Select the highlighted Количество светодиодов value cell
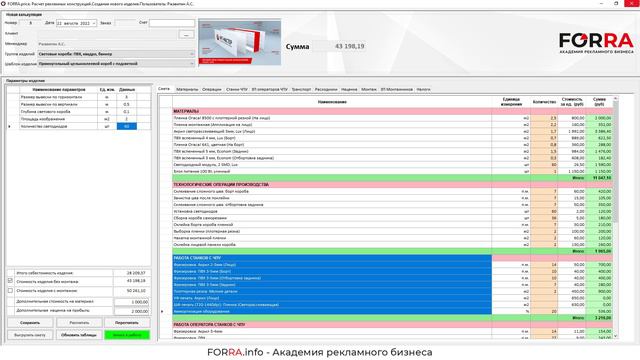This screenshot has height=360, width=640. (x=127, y=127)
